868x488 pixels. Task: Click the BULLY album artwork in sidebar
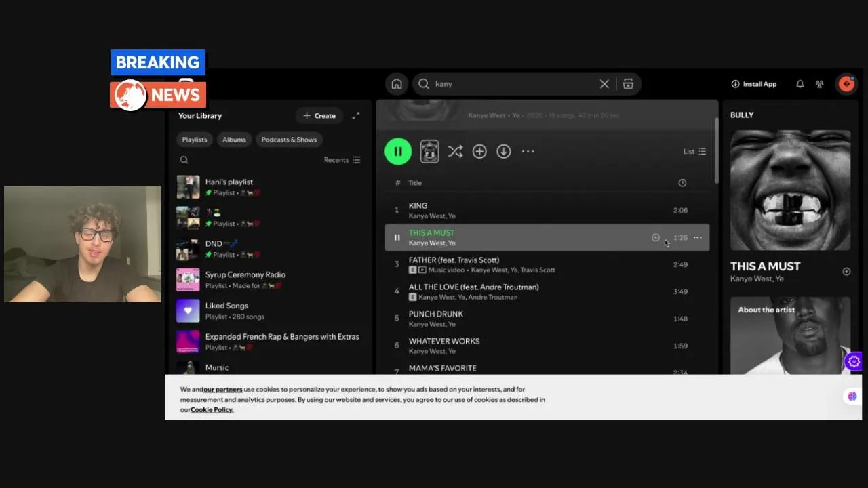tap(790, 190)
